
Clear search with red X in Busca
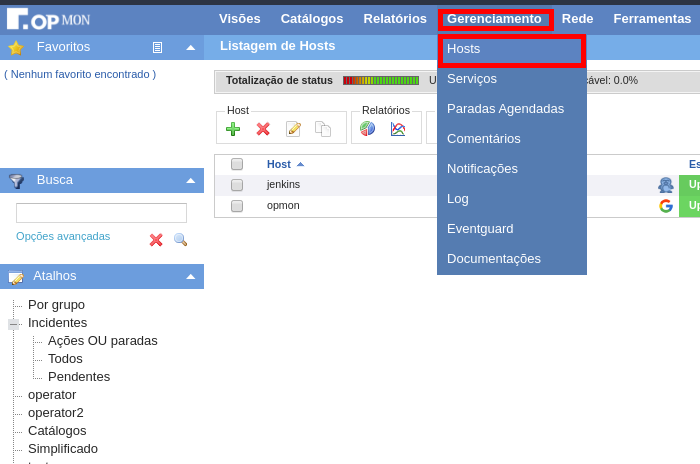point(156,240)
